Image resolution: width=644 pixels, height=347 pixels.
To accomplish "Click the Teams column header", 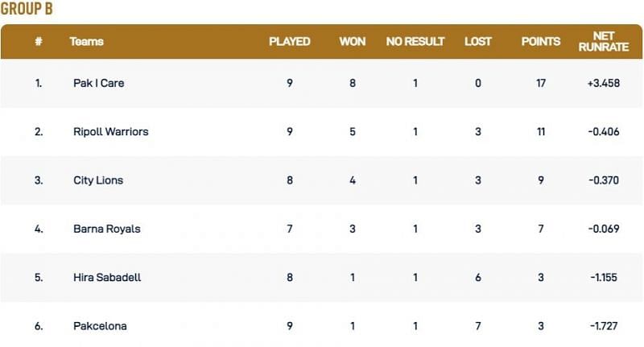I will click(x=86, y=41).
